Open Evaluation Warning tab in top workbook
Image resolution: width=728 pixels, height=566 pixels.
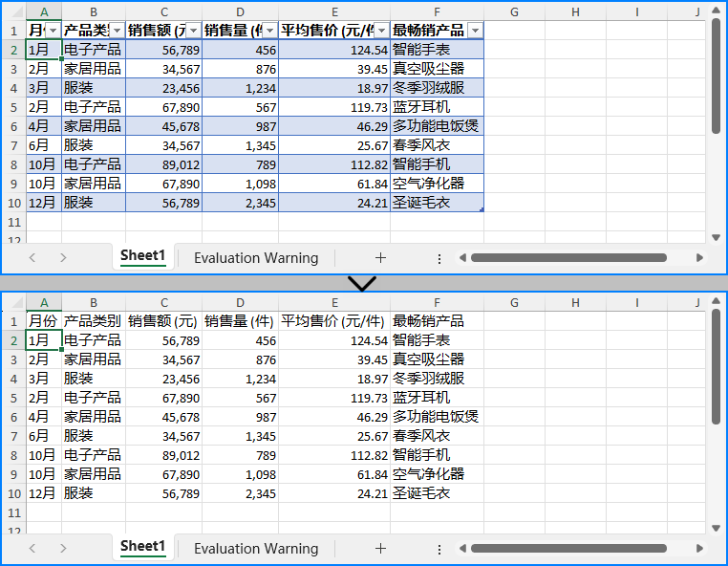(x=256, y=258)
